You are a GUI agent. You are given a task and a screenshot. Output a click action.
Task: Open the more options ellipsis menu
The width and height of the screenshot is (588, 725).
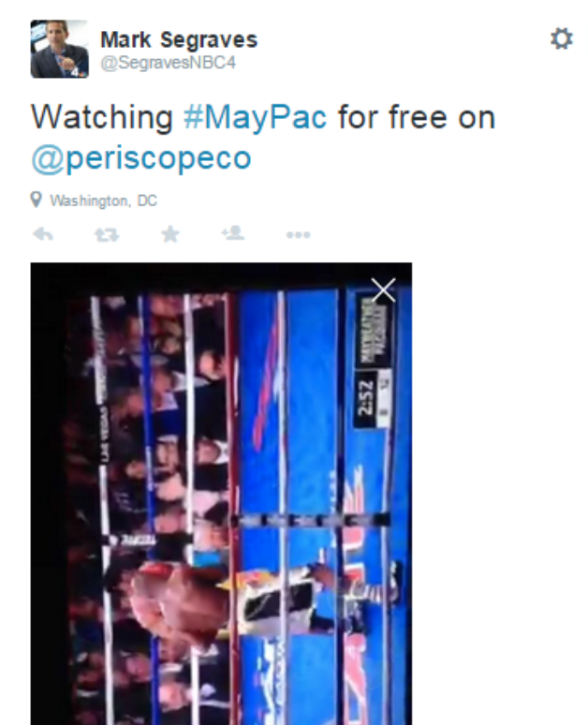[x=298, y=235]
